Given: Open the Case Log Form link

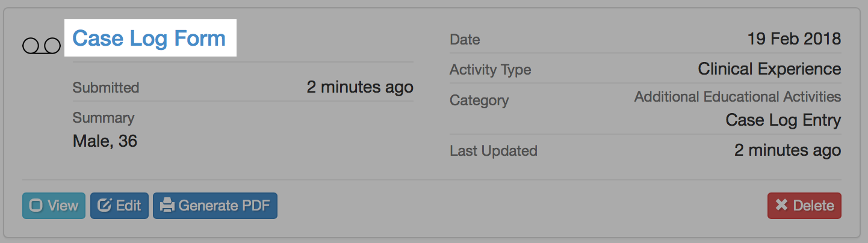Looking at the screenshot, I should click(149, 38).
